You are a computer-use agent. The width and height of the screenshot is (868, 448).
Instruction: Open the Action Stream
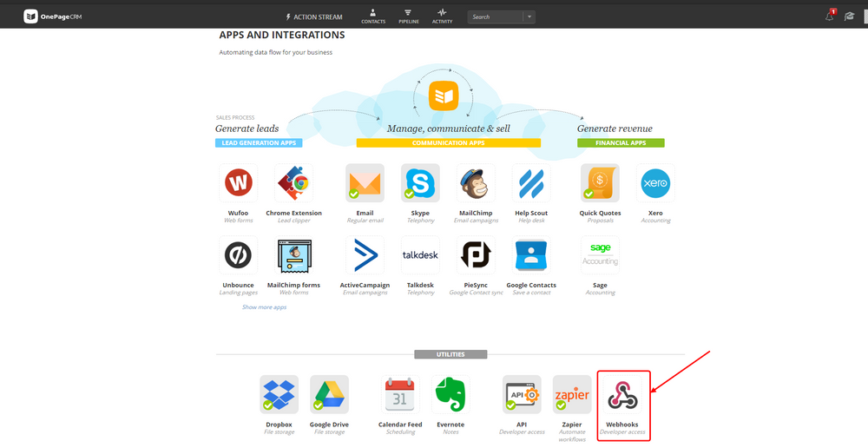314,17
